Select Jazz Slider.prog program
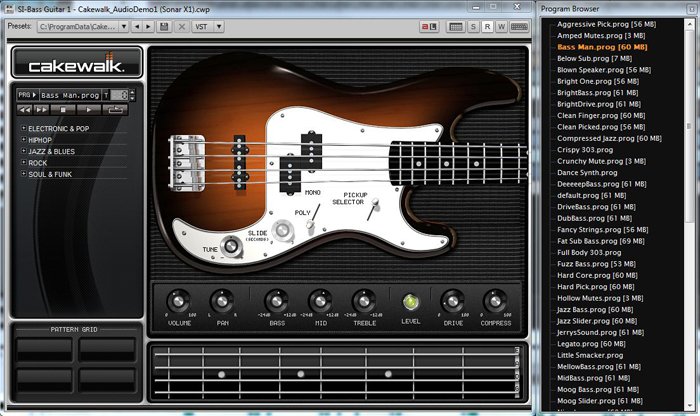The width and height of the screenshot is (700, 416). tap(597, 321)
